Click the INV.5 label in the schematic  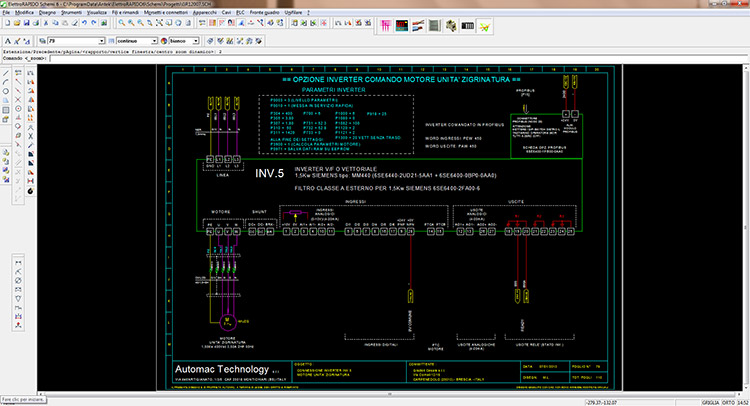coord(269,173)
